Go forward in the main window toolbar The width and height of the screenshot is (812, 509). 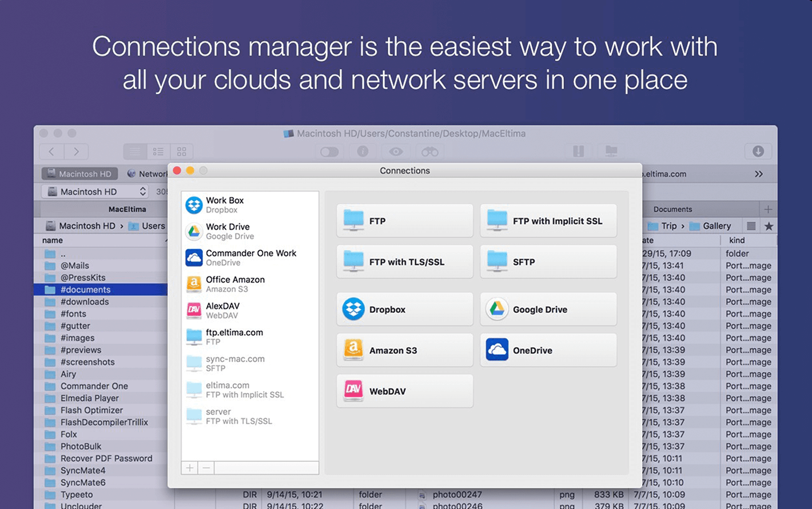[x=76, y=152]
